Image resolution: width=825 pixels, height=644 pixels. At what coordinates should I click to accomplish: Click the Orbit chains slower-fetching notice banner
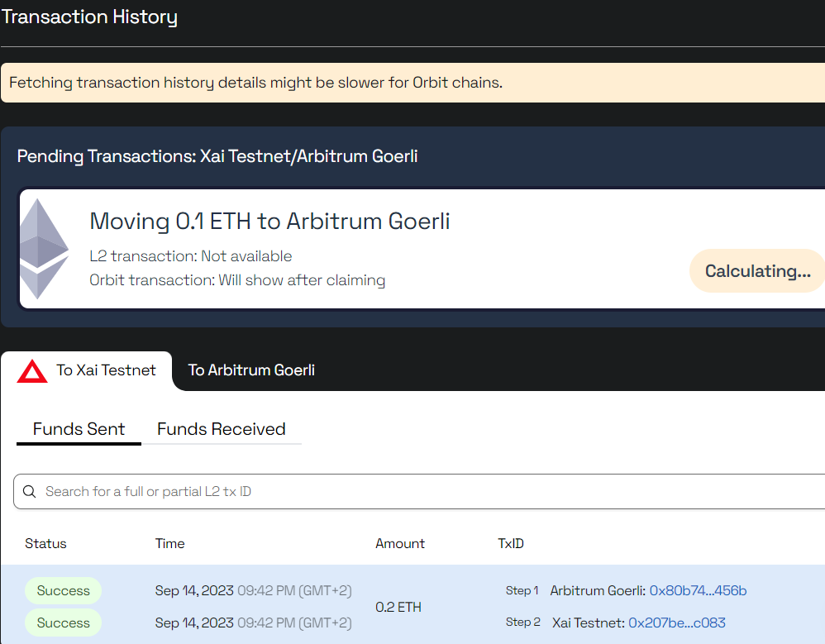tap(413, 83)
